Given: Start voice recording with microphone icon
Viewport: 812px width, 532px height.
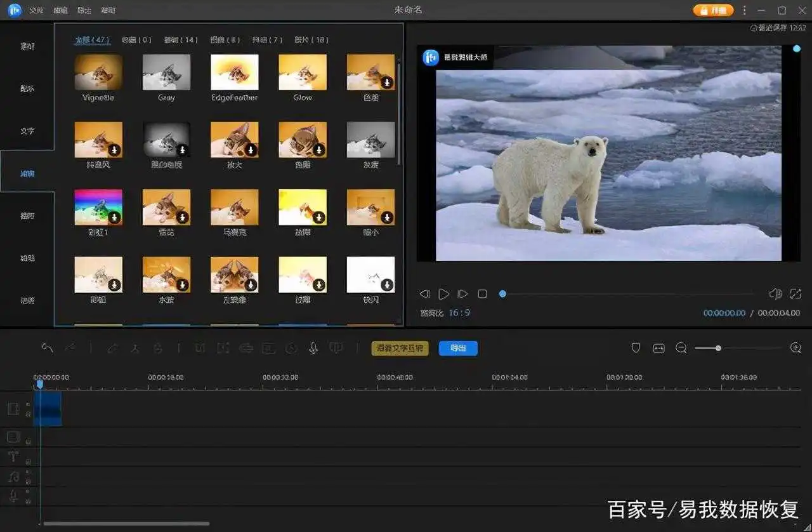Looking at the screenshot, I should [x=313, y=348].
